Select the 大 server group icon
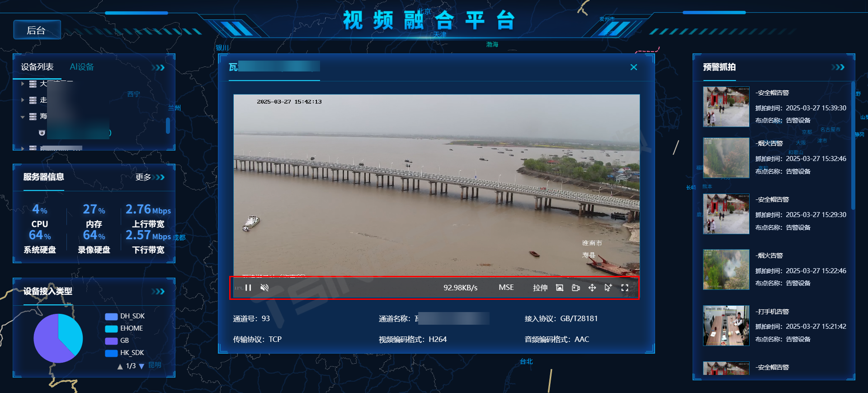868x393 pixels. [33, 84]
